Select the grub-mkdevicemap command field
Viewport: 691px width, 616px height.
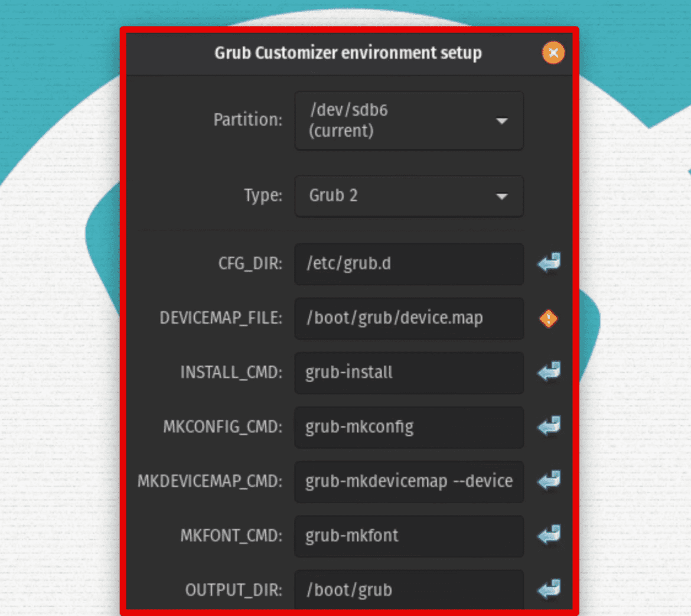409,481
